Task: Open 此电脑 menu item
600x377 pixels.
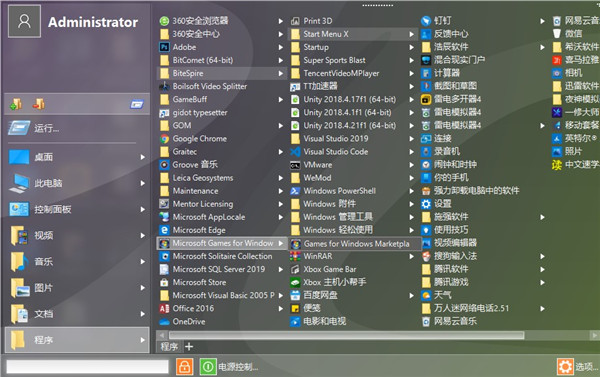Action: click(x=77, y=183)
